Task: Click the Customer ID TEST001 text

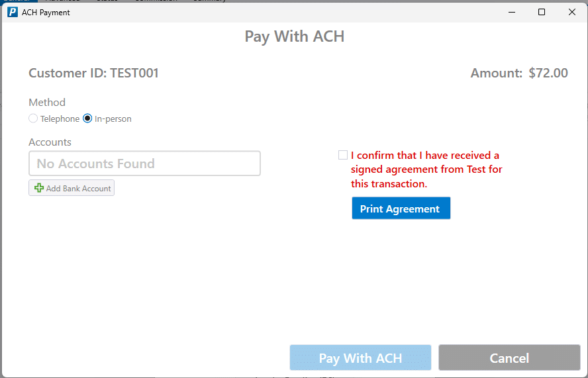Action: coord(94,73)
